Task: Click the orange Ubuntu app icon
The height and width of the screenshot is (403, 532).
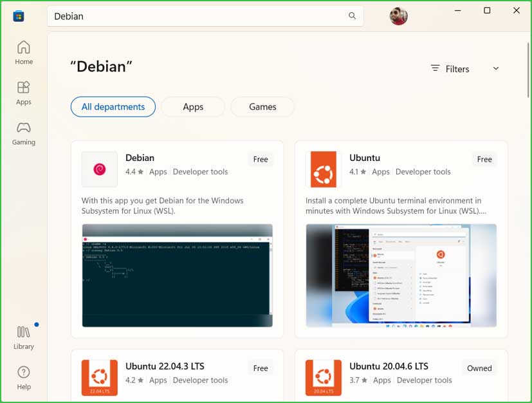Action: (324, 169)
